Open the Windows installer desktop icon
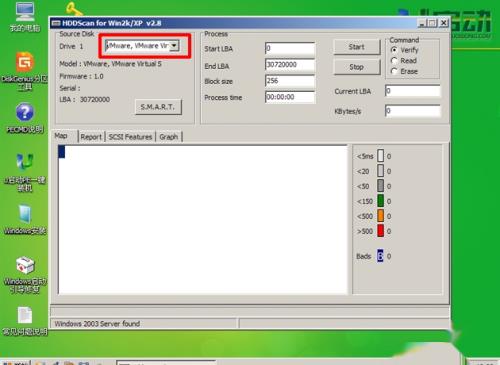Screen dimensions: 500x365 tap(25, 213)
